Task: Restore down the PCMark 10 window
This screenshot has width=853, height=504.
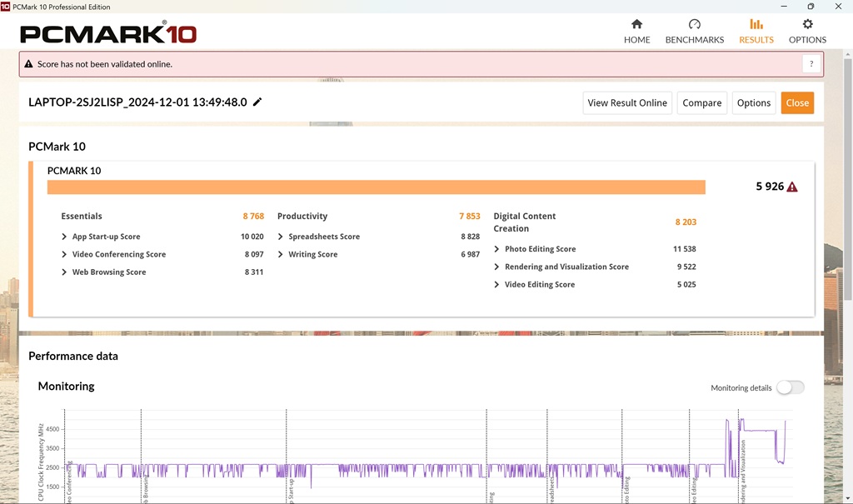Action: click(x=811, y=7)
